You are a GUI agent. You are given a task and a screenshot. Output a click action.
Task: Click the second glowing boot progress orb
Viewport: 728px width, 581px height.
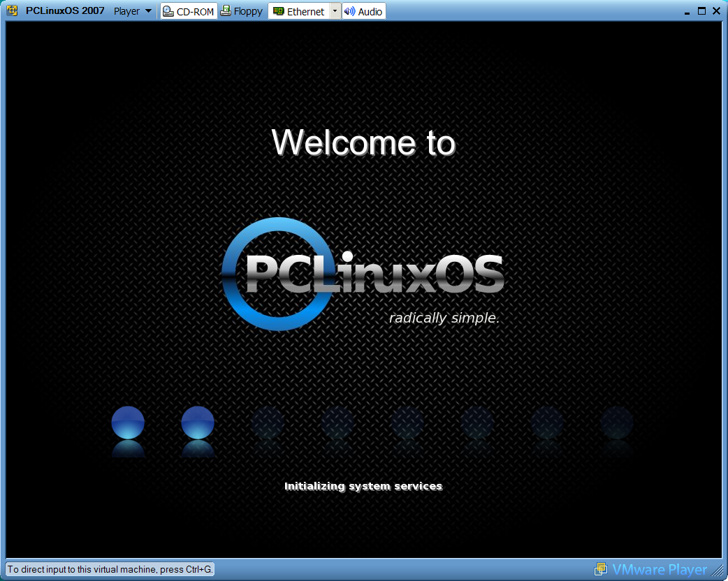(x=198, y=422)
